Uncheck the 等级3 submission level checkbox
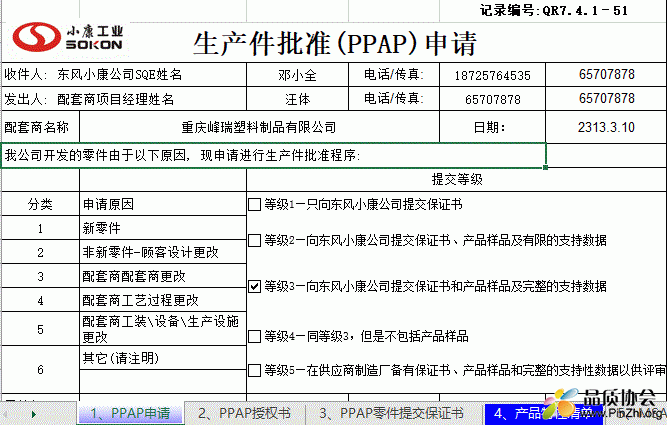667x425 pixels. [254, 286]
